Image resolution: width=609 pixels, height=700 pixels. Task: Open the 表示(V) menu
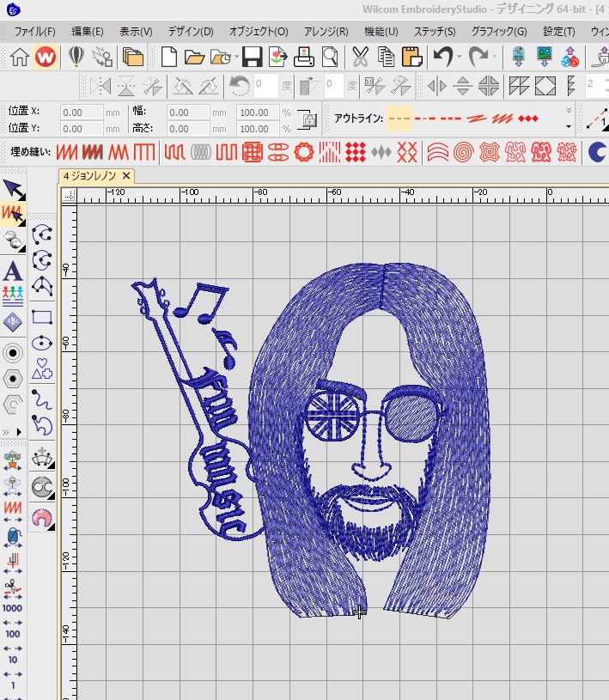pyautogui.click(x=136, y=32)
